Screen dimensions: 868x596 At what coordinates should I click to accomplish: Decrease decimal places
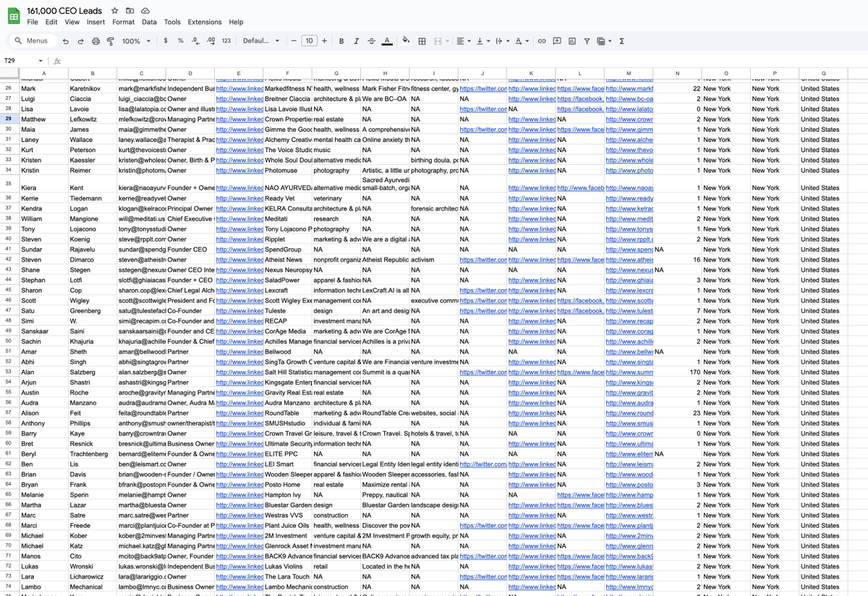tap(195, 41)
